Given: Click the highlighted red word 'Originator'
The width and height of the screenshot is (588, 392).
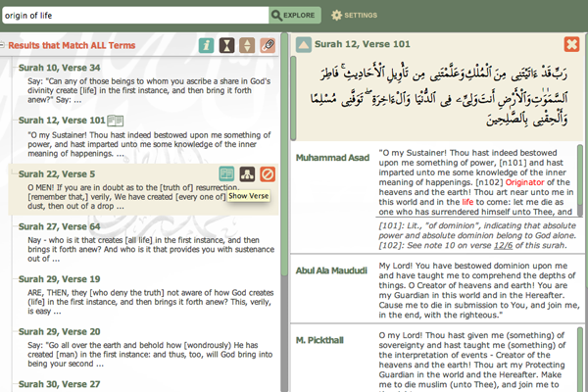Looking at the screenshot, I should pos(524,182).
